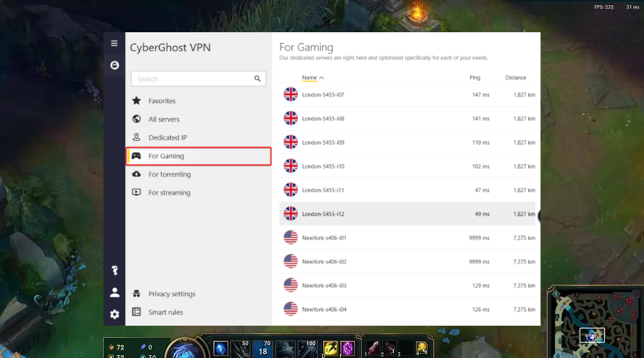
Task: Select the All servers category
Action: [164, 120]
